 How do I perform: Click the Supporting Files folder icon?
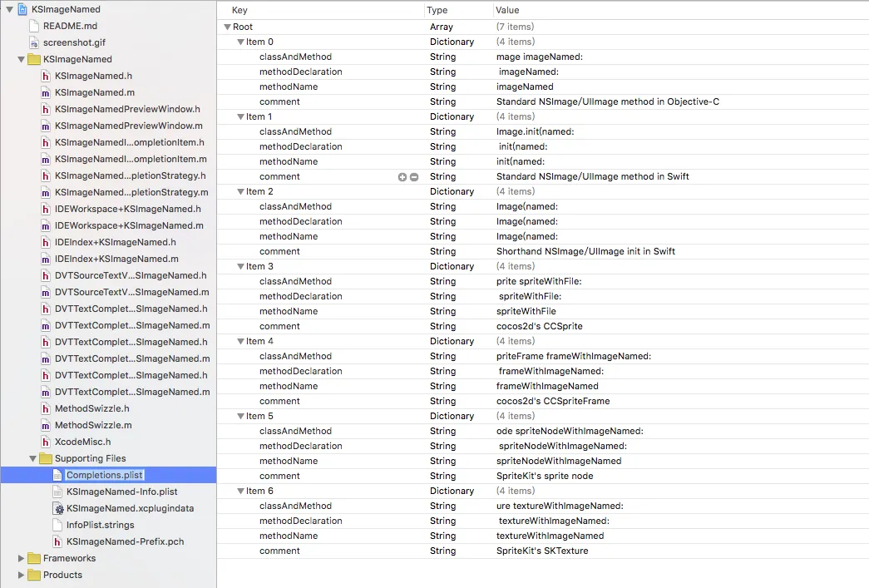tap(46, 458)
